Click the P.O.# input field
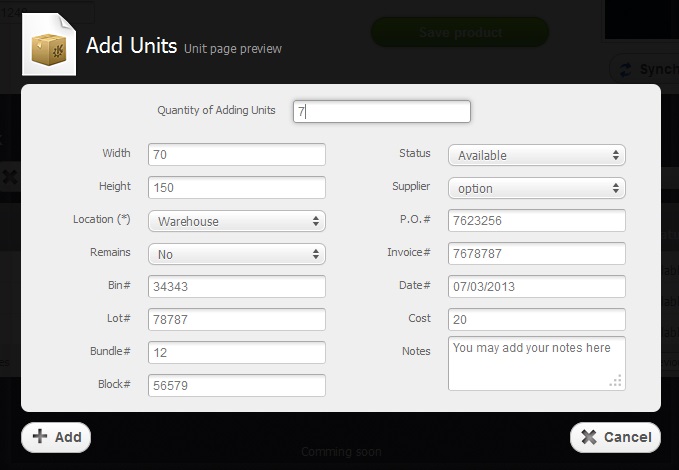 tap(536, 221)
